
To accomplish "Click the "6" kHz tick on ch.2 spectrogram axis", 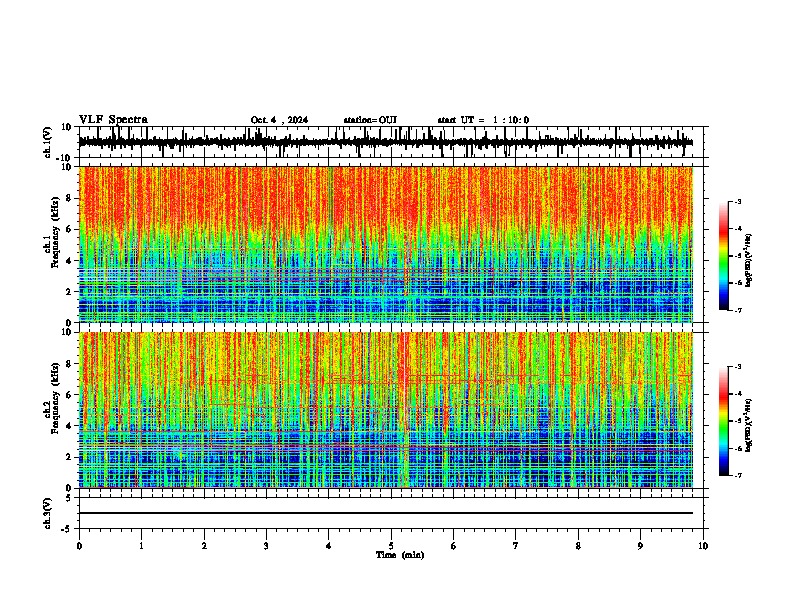I will click(x=70, y=395).
